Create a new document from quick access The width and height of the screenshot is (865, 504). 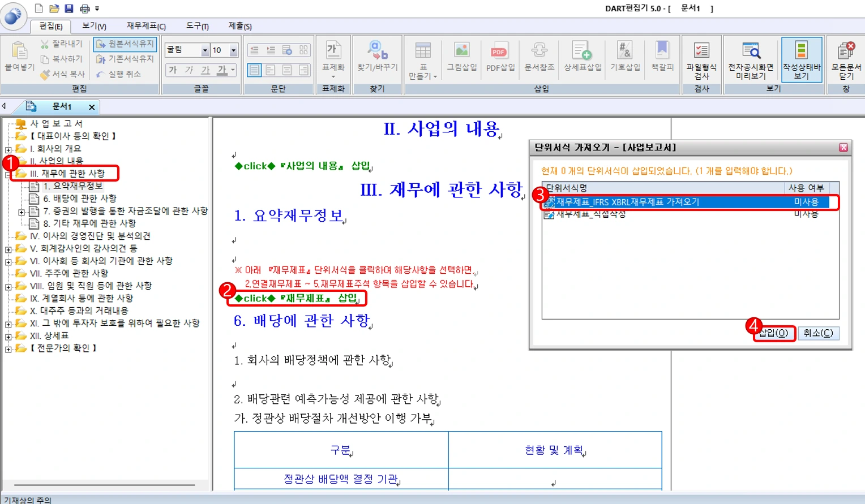pos(39,8)
